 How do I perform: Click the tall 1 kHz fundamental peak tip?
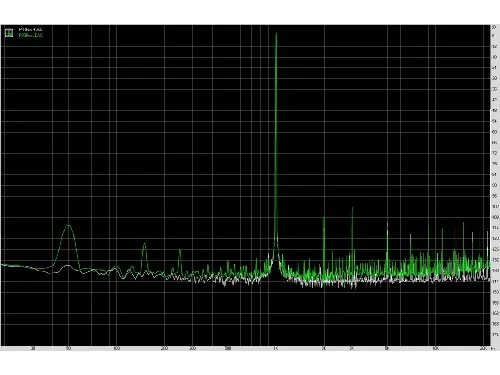(x=276, y=33)
